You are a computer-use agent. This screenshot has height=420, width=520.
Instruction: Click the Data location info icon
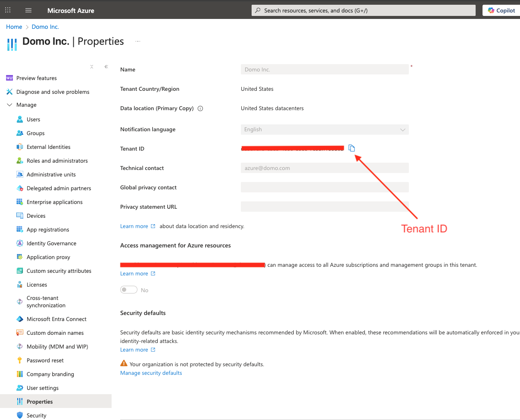(x=200, y=108)
